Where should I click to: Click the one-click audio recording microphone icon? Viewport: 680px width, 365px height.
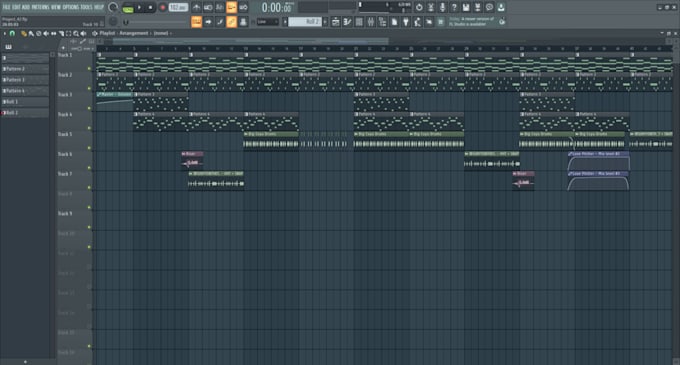pos(442,7)
